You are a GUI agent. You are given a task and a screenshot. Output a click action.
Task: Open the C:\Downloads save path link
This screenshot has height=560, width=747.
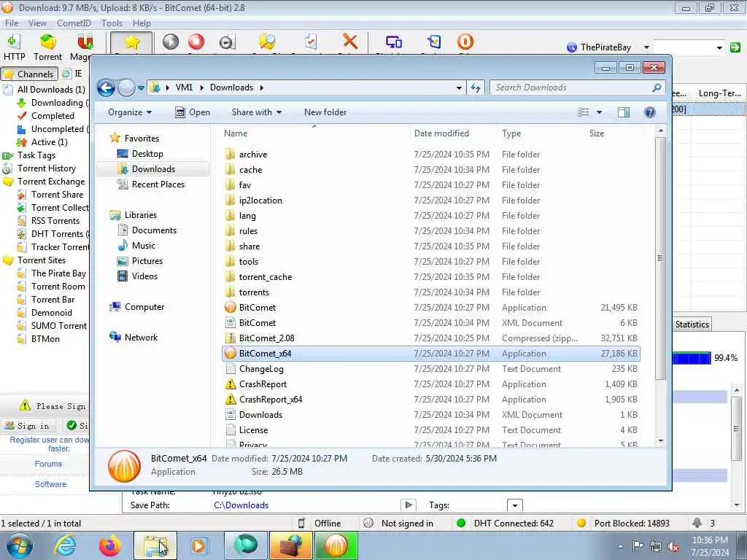coord(241,505)
